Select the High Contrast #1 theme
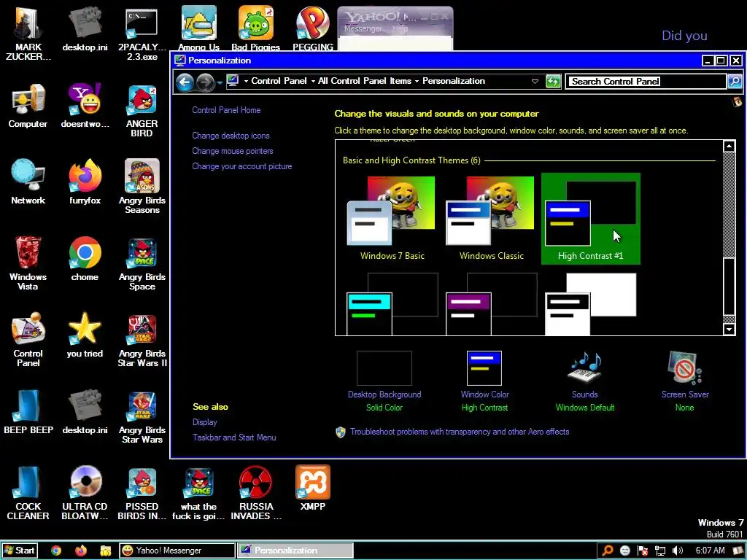 [x=591, y=219]
